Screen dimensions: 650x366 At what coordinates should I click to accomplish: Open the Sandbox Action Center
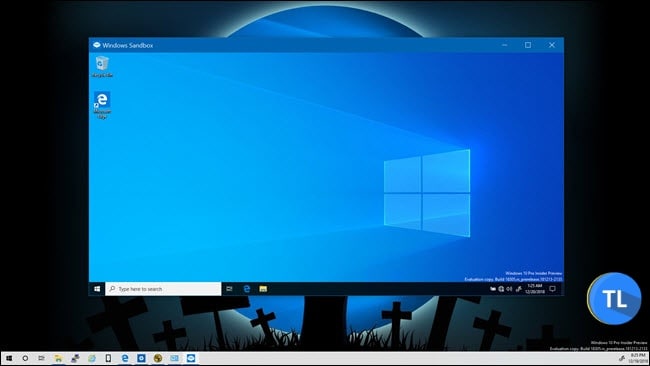click(553, 289)
